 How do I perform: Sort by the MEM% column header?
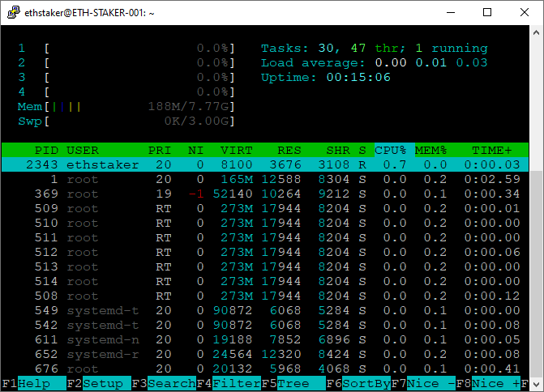point(430,151)
